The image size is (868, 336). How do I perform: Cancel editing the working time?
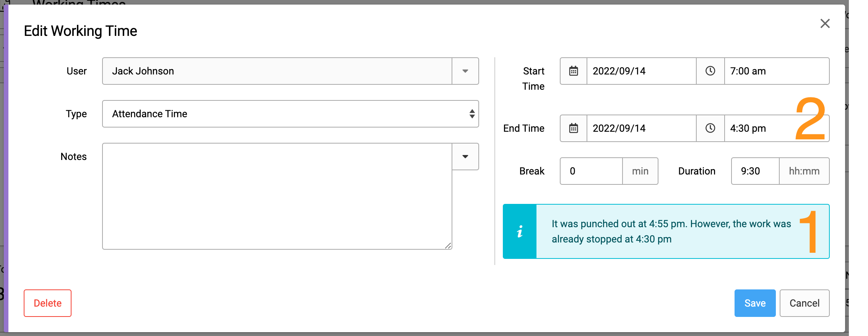point(805,303)
